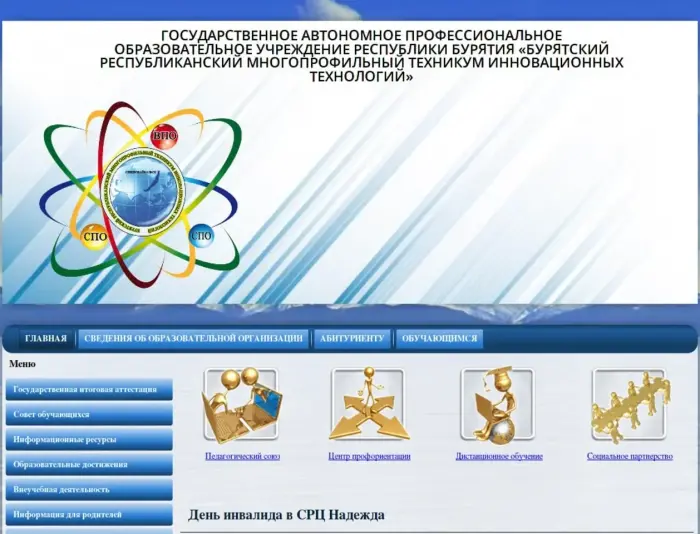This screenshot has height=534, width=700.
Task: Open the Социальное партнерство link
Action: tap(629, 456)
